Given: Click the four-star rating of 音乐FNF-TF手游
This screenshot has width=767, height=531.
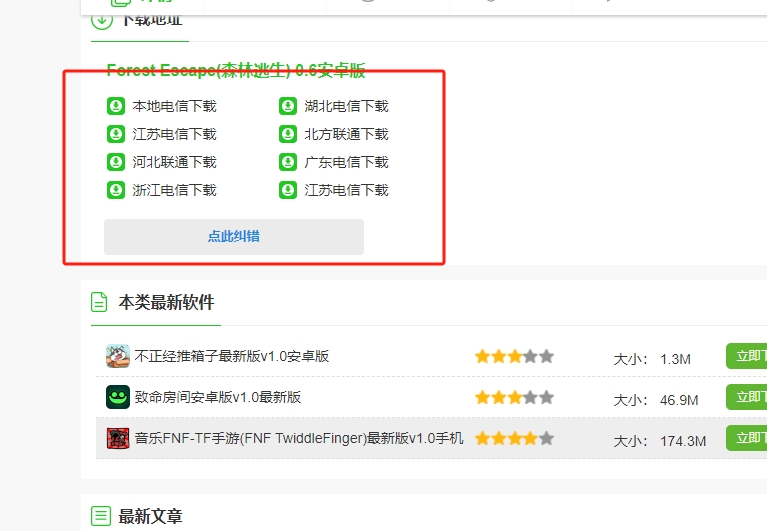Looking at the screenshot, I should pos(514,439).
